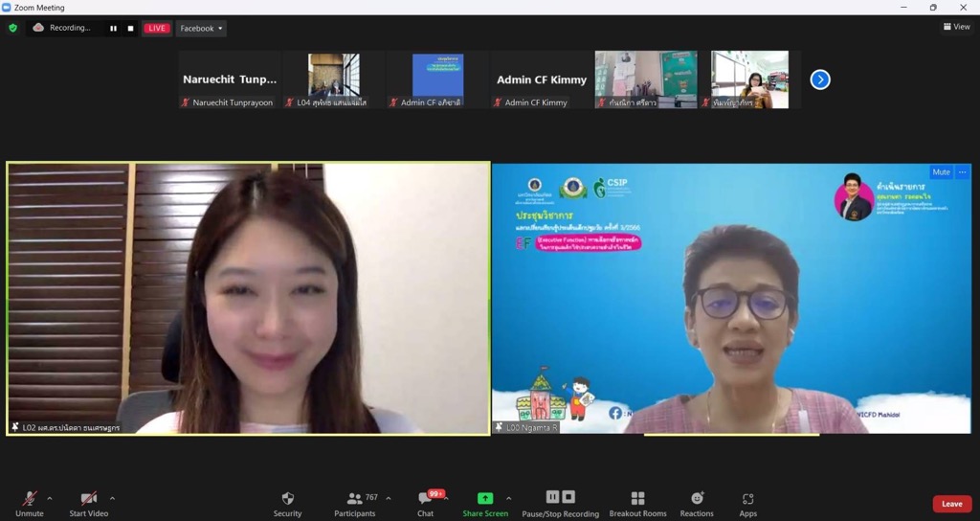Open the View layout menu
Image resolution: width=980 pixels, height=521 pixels.
click(956, 27)
